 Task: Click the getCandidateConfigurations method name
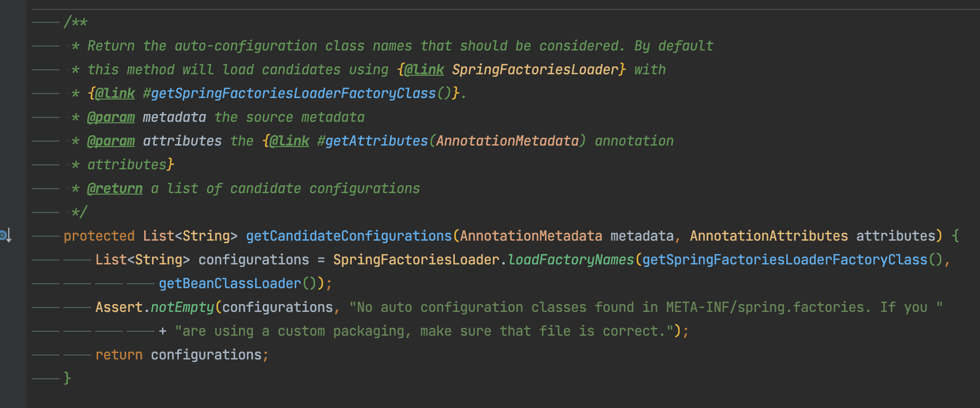[348, 236]
